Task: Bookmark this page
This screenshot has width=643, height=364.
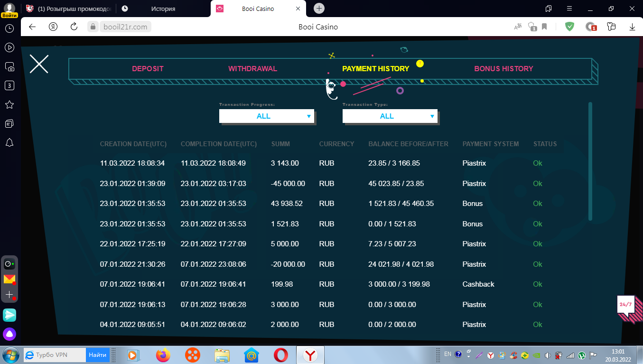Action: point(544,27)
